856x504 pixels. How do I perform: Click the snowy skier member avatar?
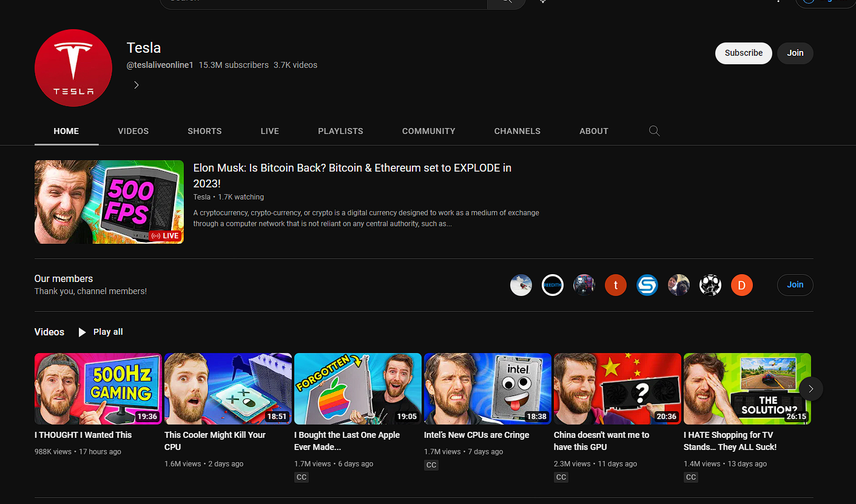(x=521, y=285)
